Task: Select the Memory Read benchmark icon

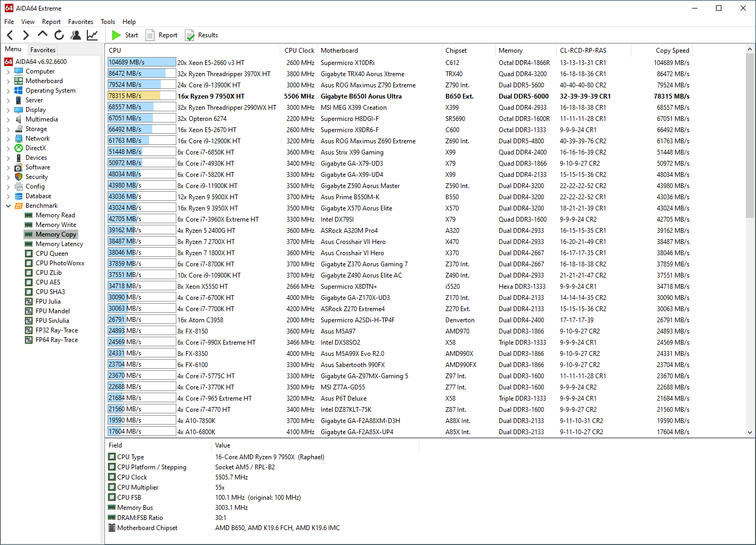Action: pyautogui.click(x=29, y=215)
